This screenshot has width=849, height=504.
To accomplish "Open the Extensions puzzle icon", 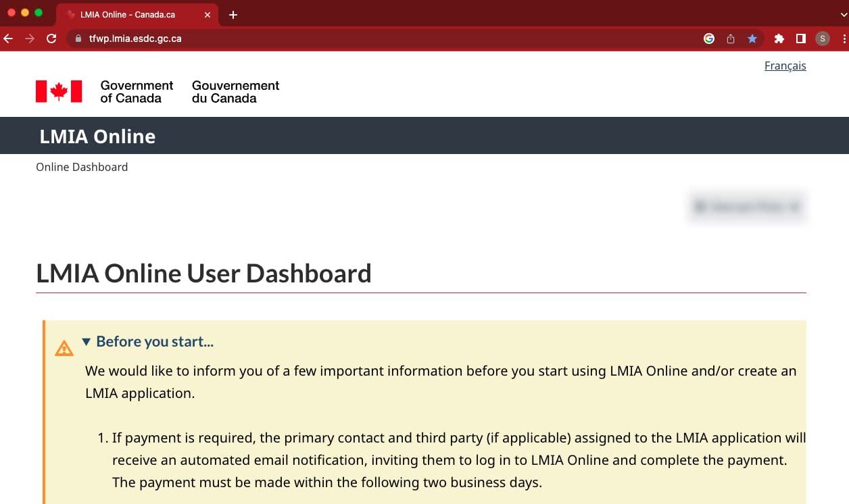I will [x=779, y=39].
